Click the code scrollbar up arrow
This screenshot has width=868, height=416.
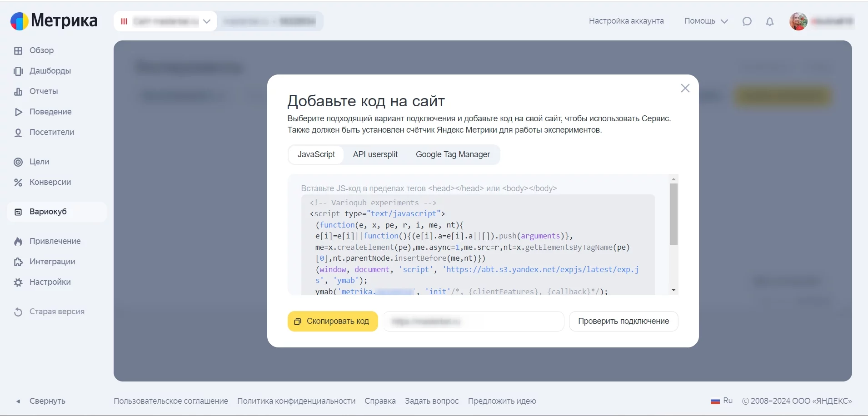(674, 179)
